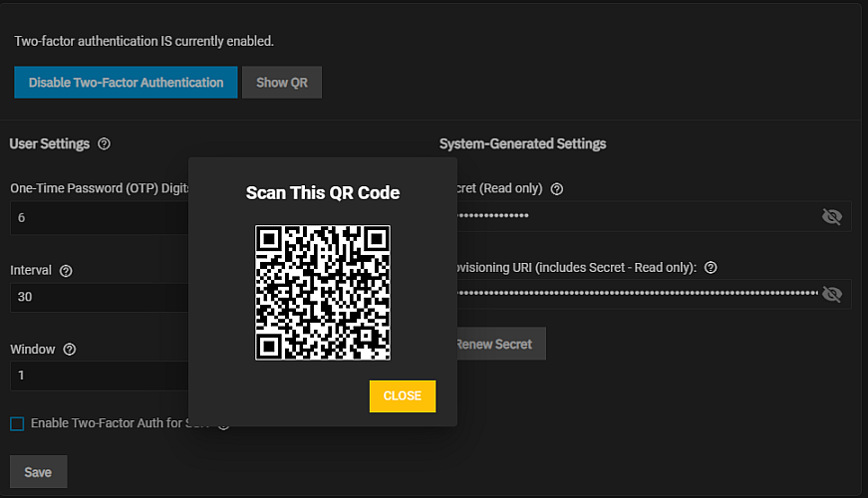Click the Interval field showing 30

100,297
